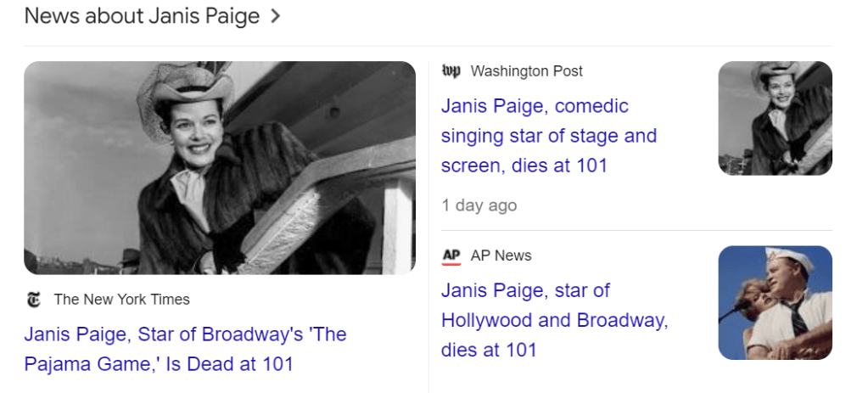Expand the News about Janis Paige chevron
This screenshot has width=868, height=393.
pyautogui.click(x=274, y=16)
